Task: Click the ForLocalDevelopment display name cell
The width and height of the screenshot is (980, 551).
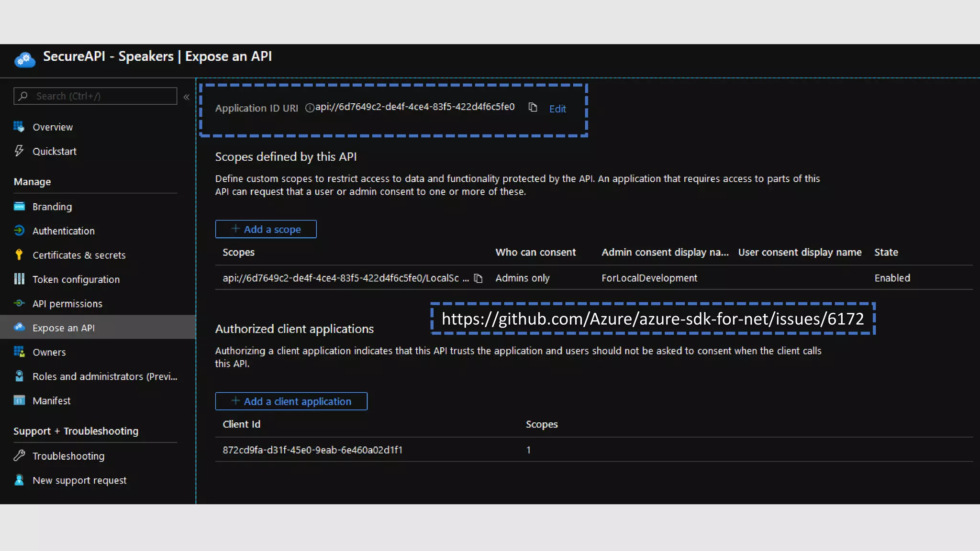Action: click(x=649, y=278)
